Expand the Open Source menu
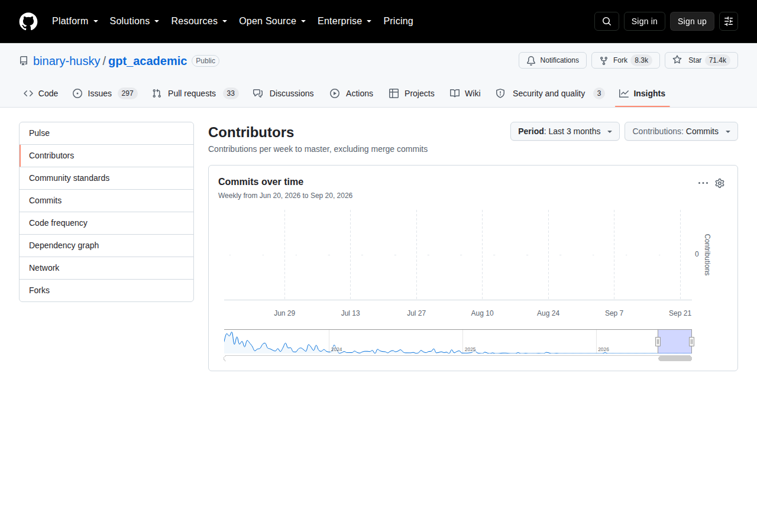 272,21
